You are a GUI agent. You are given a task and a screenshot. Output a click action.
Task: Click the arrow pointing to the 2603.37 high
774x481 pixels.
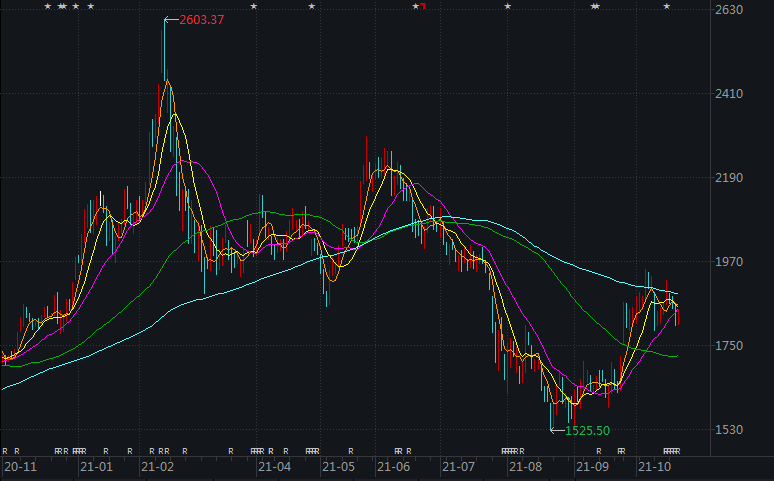point(171,20)
